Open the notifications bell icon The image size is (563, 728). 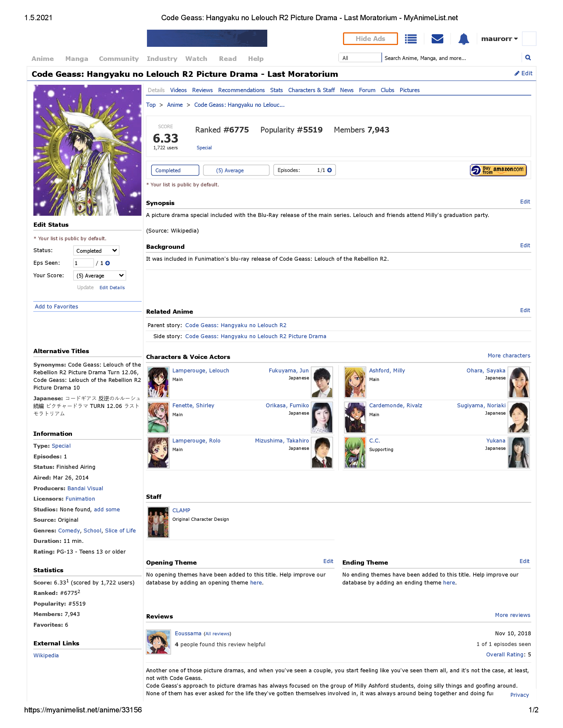(464, 39)
